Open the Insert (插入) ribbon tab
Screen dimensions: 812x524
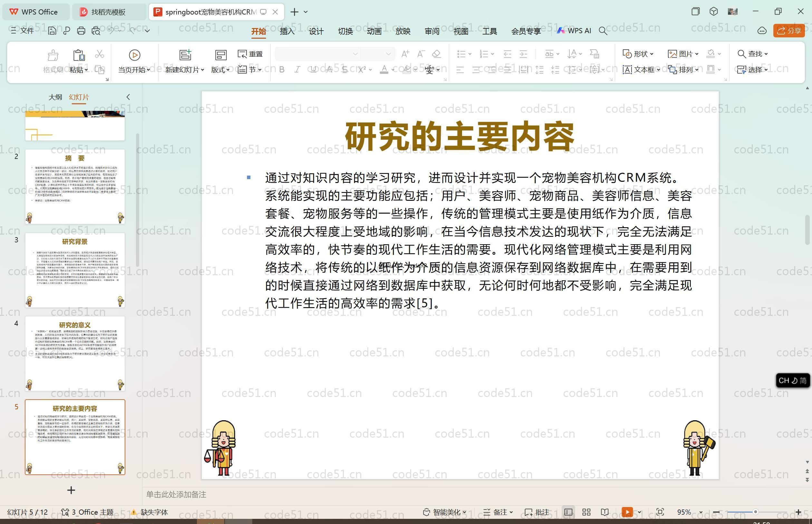tap(287, 31)
